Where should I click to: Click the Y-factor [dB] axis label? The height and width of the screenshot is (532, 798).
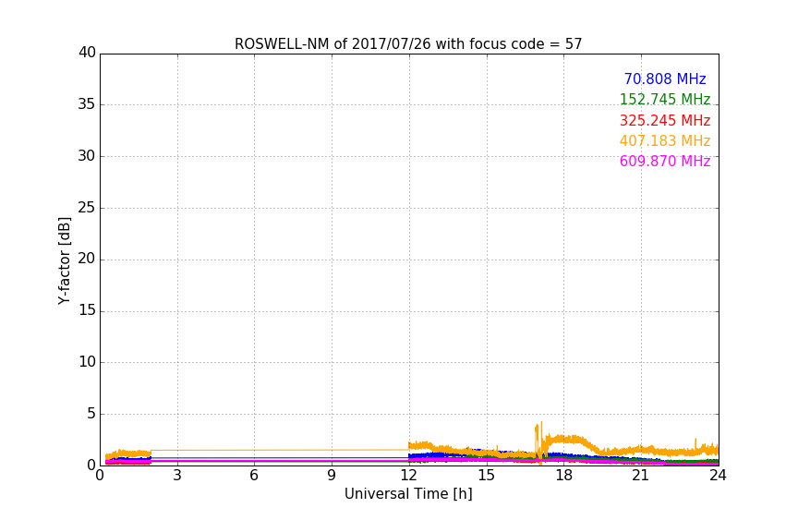64,260
